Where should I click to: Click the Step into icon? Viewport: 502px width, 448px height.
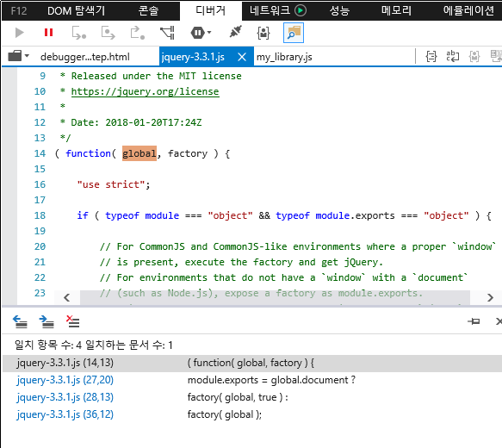point(78,33)
